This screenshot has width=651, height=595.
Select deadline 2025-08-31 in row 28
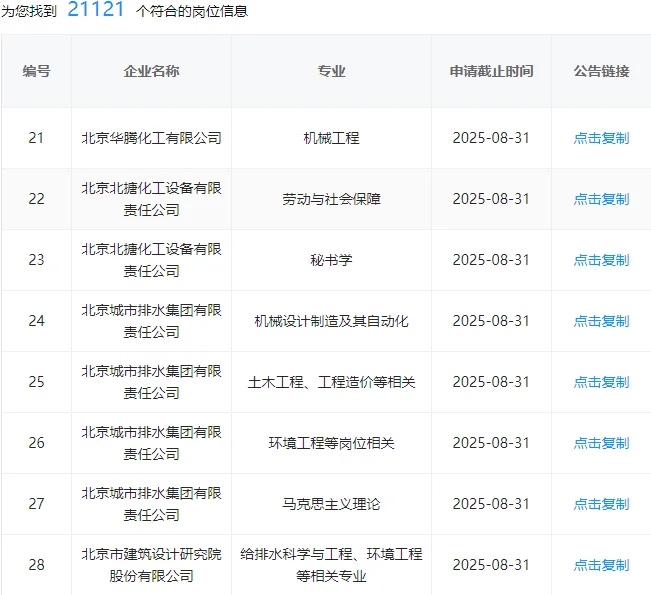pos(491,566)
